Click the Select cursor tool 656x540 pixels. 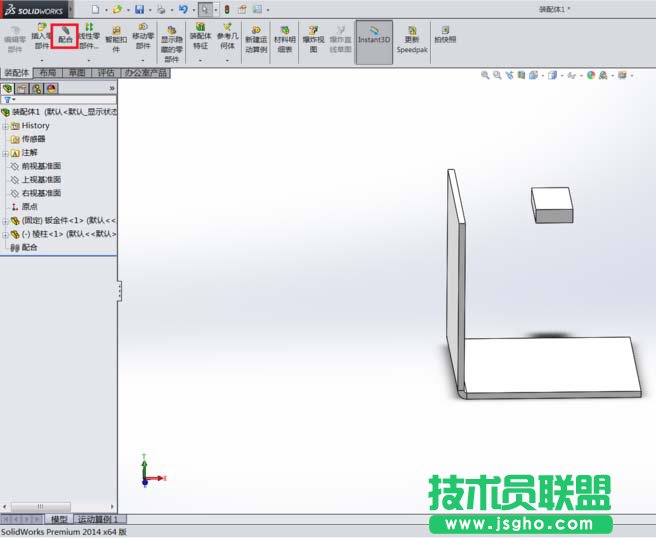(205, 9)
